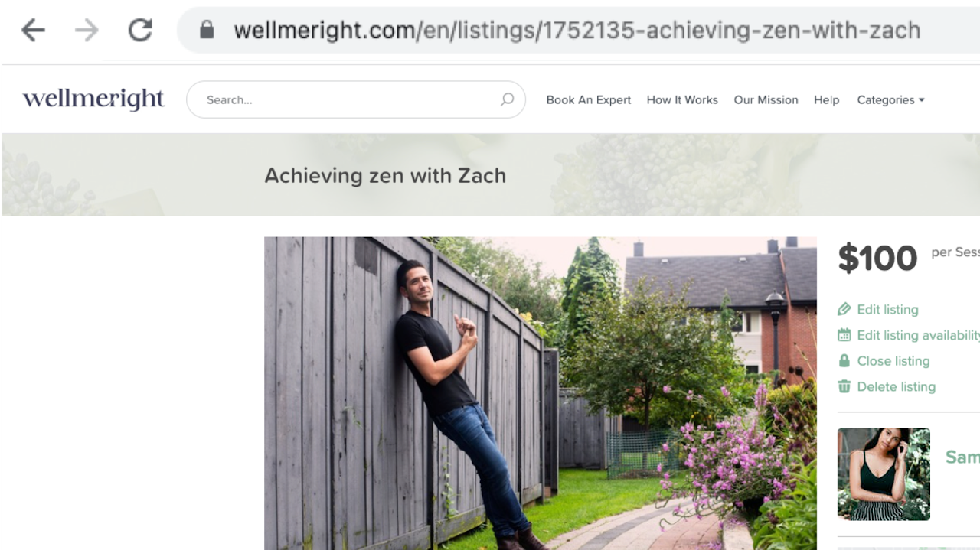Go to Our Mission page
The width and height of the screenshot is (980, 550).
pos(766,99)
